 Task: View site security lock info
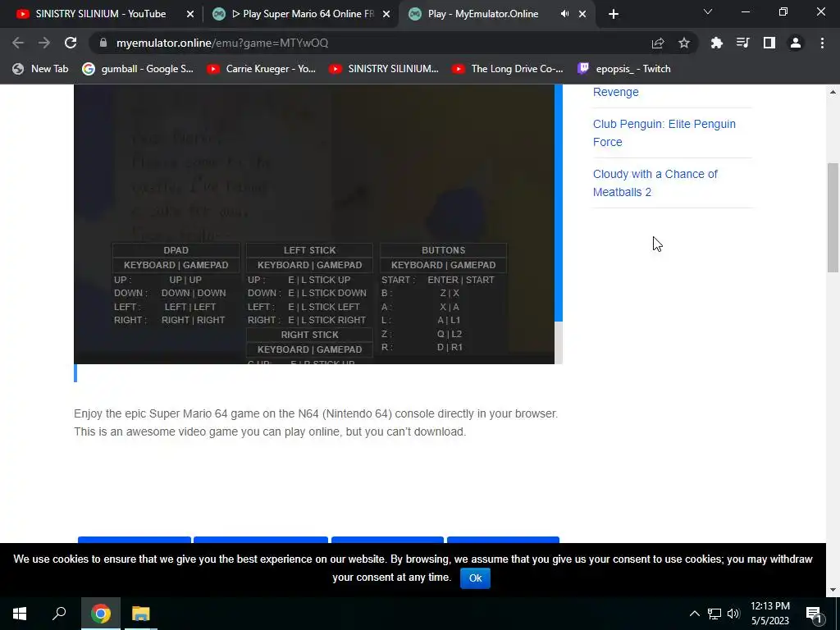click(103, 43)
